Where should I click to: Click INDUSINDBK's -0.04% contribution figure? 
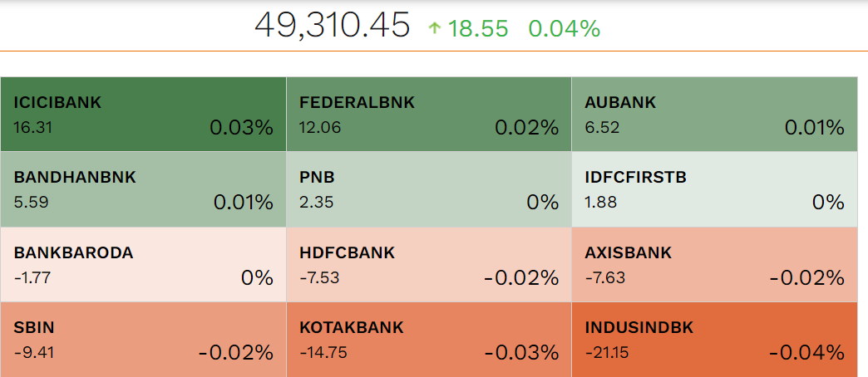[806, 352]
